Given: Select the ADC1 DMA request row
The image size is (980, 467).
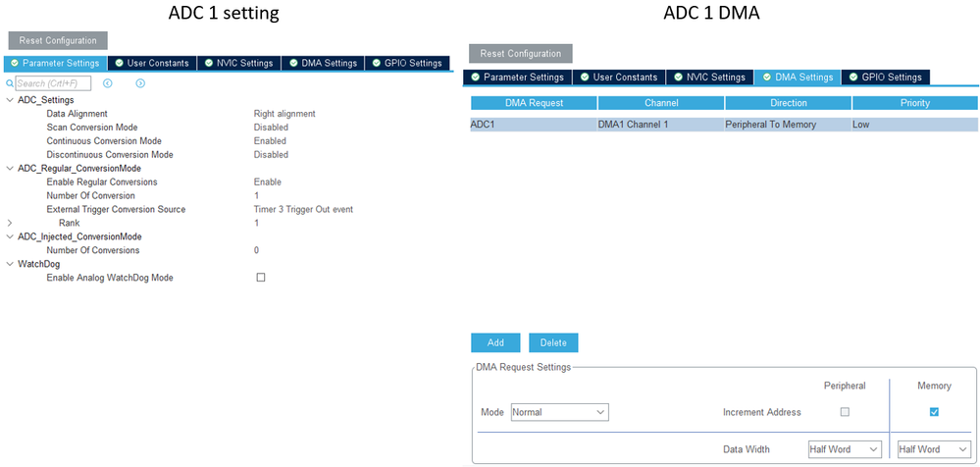Looking at the screenshot, I should pyautogui.click(x=724, y=125).
